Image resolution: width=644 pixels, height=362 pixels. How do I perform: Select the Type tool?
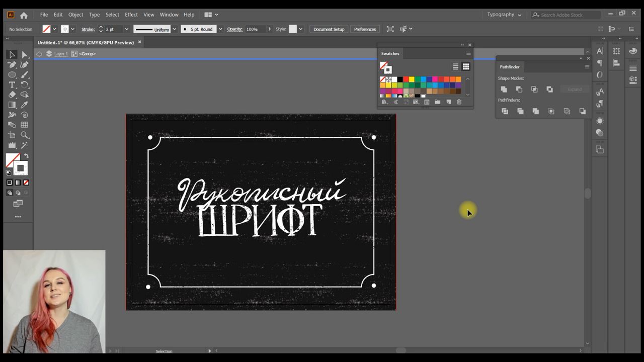tap(12, 84)
